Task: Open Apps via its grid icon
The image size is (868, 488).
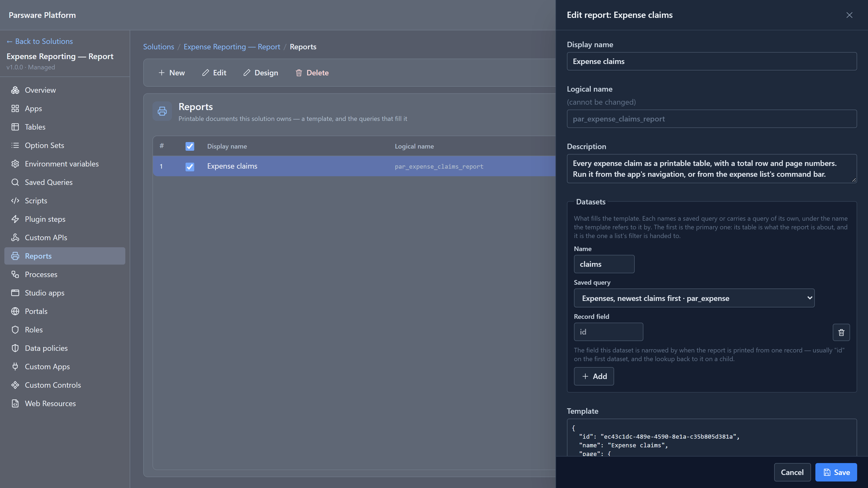Action: coord(15,108)
